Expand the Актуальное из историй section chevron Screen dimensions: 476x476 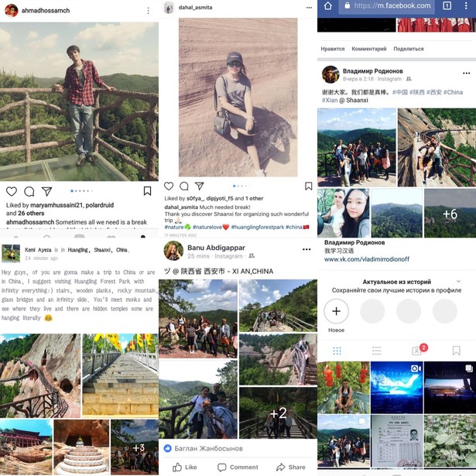point(458,282)
